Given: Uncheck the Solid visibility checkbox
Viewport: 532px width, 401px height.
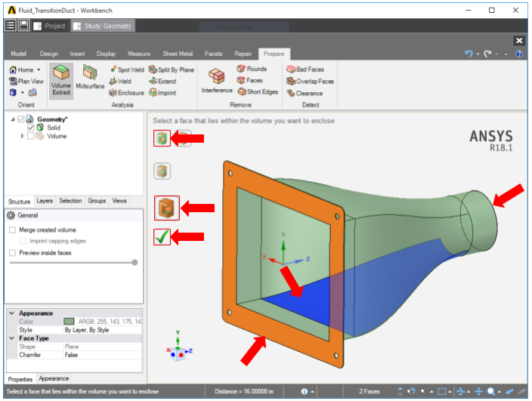Looking at the screenshot, I should coord(30,128).
